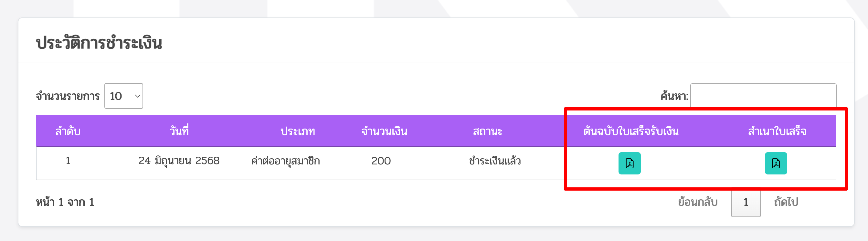
Task: Click the ชำระเงินแล้ว status cell
Action: tap(495, 161)
